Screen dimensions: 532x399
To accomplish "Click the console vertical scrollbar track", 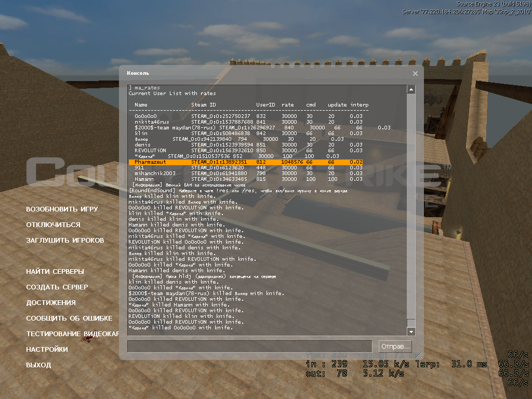I will (x=411, y=207).
